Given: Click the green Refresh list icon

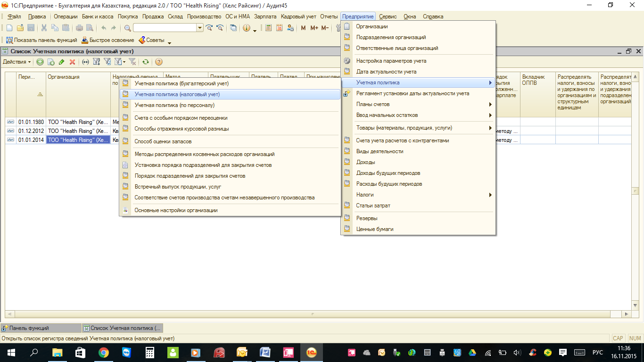Looking at the screenshot, I should [x=146, y=62].
